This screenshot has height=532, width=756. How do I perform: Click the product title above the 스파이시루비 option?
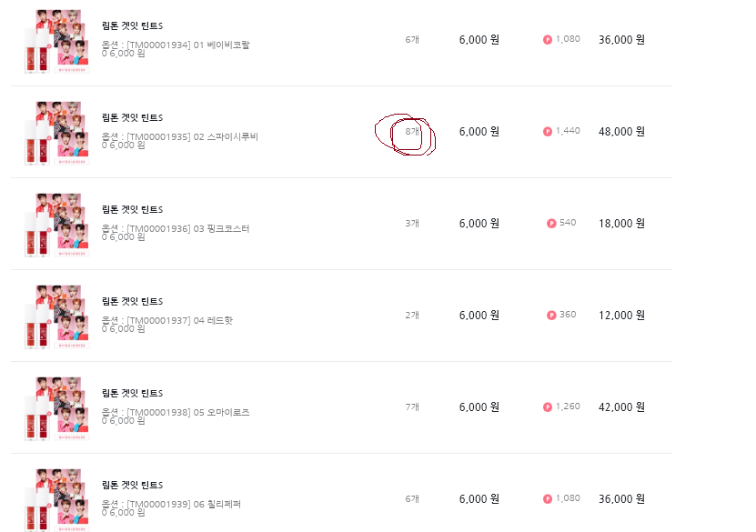pyautogui.click(x=132, y=117)
